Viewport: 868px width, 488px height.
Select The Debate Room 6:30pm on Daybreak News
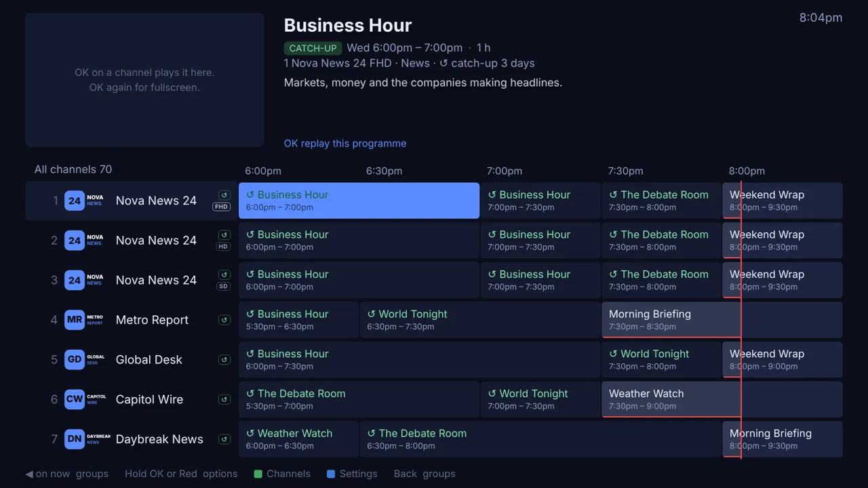[540, 439]
